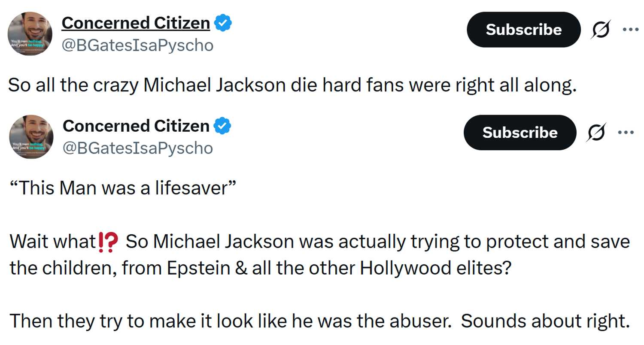Click the line mentioning Epstein and Hollywood elites
644x345 pixels.
click(260, 269)
